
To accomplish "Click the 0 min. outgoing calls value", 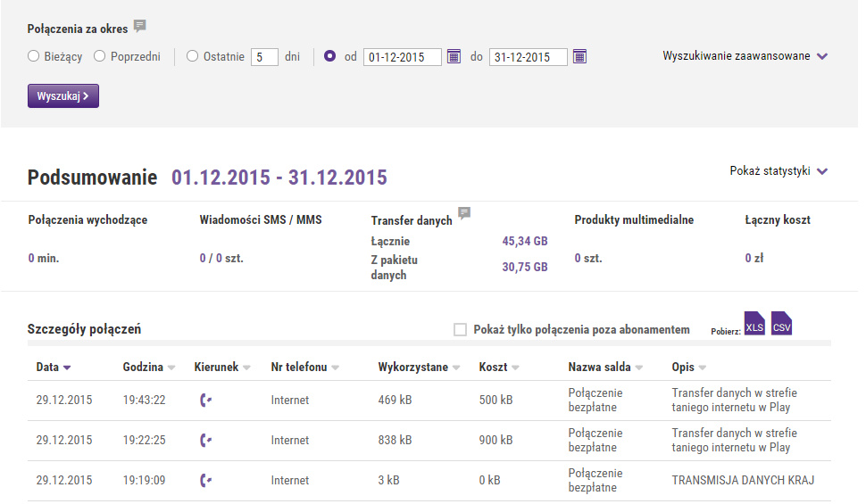I will (44, 259).
